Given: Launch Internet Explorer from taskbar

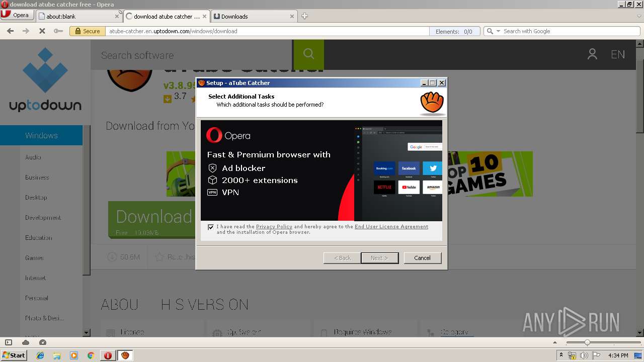Looking at the screenshot, I should [40, 355].
